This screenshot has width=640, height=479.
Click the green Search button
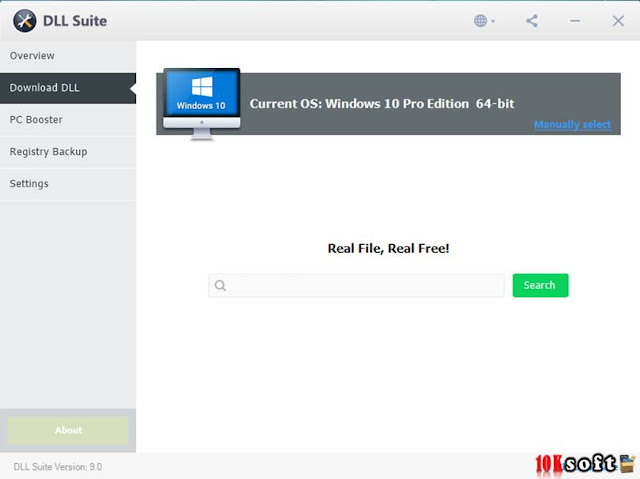click(540, 285)
